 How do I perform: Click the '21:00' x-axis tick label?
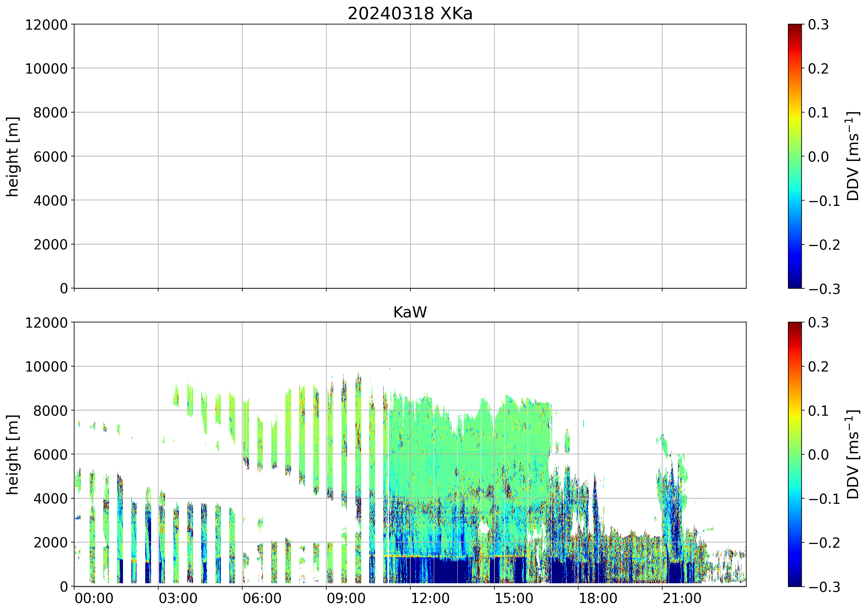682,599
